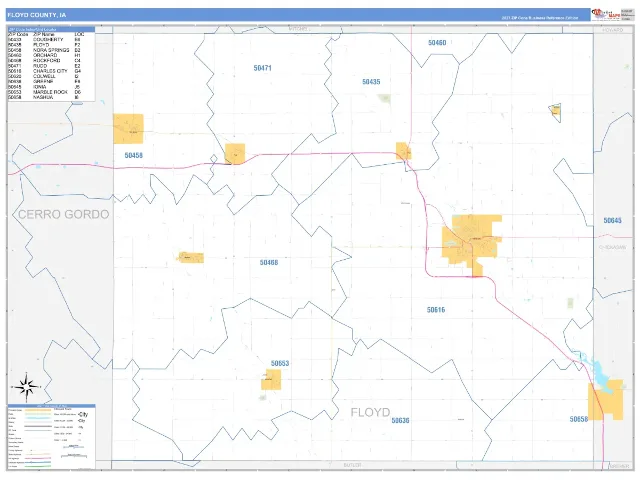Viewport: 640px width, 480px height.
Task: Click the orange populated-area swatch in the legend
Action: 38,410
